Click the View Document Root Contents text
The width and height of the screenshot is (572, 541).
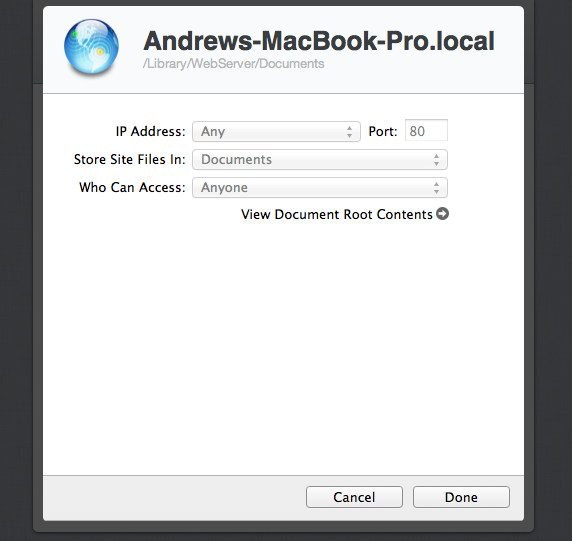point(337,215)
